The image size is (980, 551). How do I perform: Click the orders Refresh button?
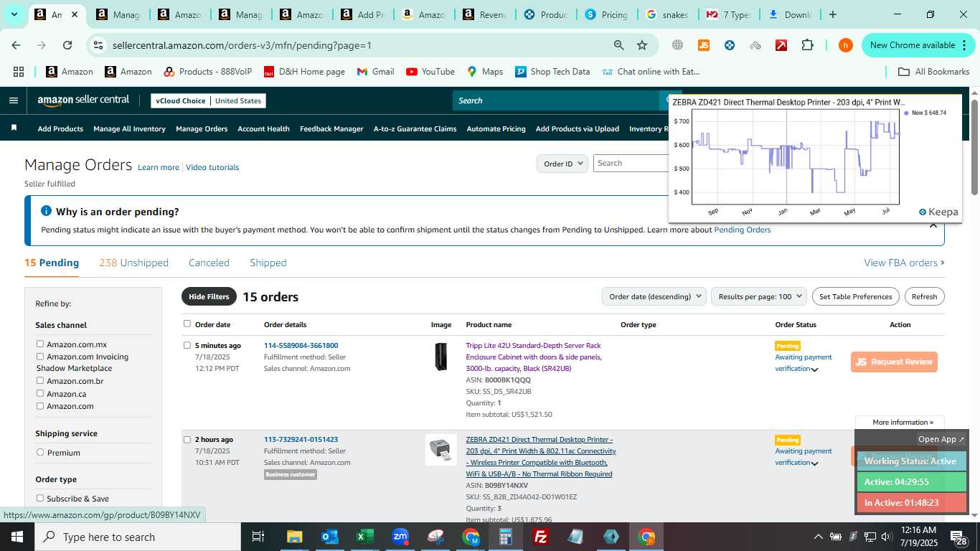click(x=924, y=296)
